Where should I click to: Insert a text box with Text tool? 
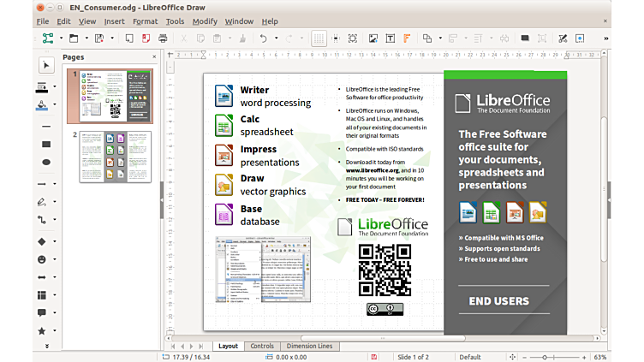pyautogui.click(x=391, y=39)
